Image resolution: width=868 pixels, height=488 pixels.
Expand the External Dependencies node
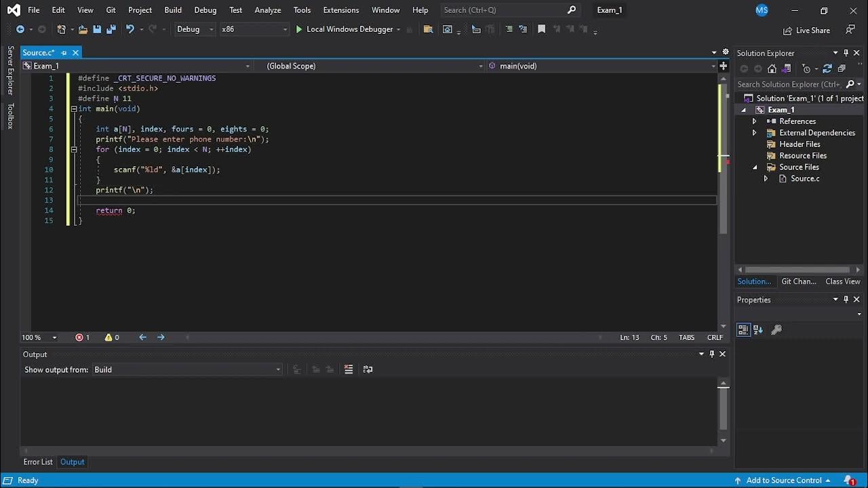[x=754, y=133]
